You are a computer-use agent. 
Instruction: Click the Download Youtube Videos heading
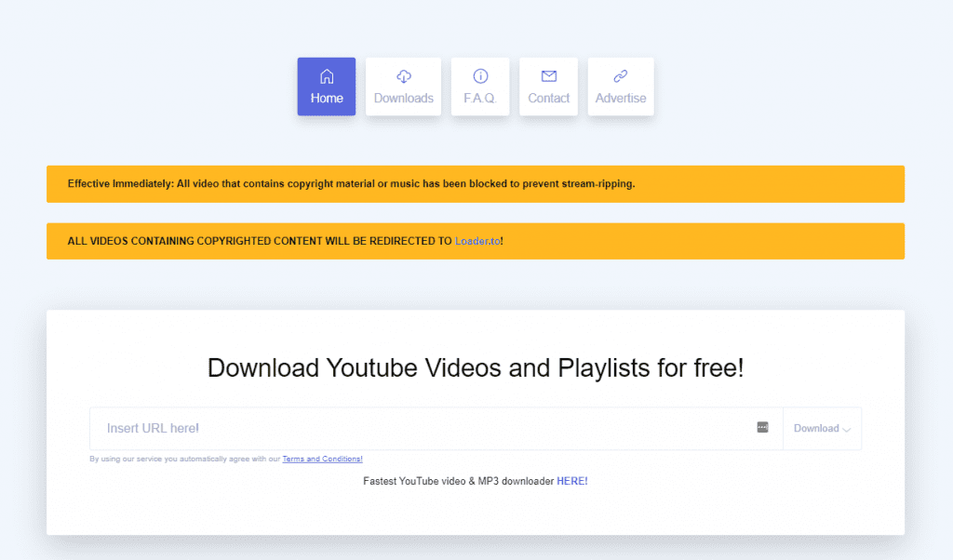tap(476, 367)
